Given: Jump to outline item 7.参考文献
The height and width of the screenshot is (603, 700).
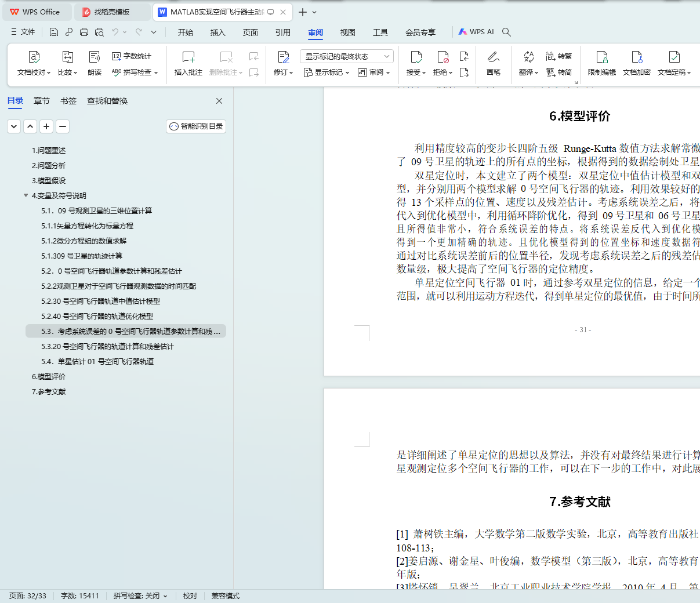Looking at the screenshot, I should (x=49, y=391).
